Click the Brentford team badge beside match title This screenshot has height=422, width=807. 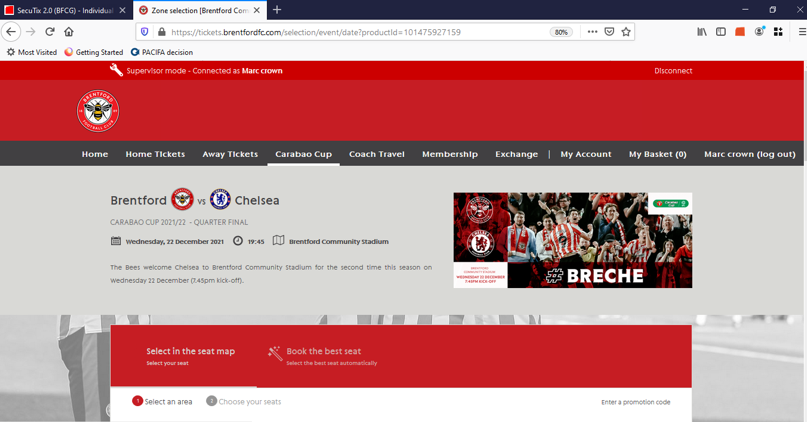coord(182,199)
